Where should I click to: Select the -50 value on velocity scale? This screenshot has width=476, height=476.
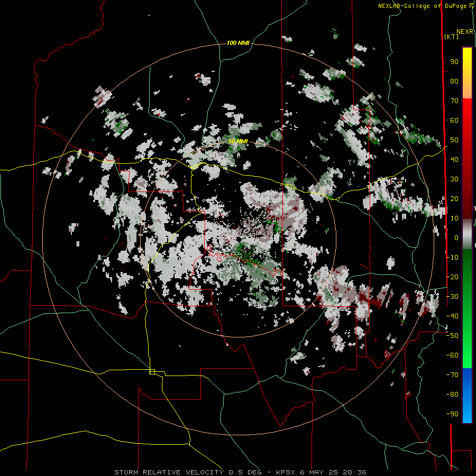tap(452, 336)
